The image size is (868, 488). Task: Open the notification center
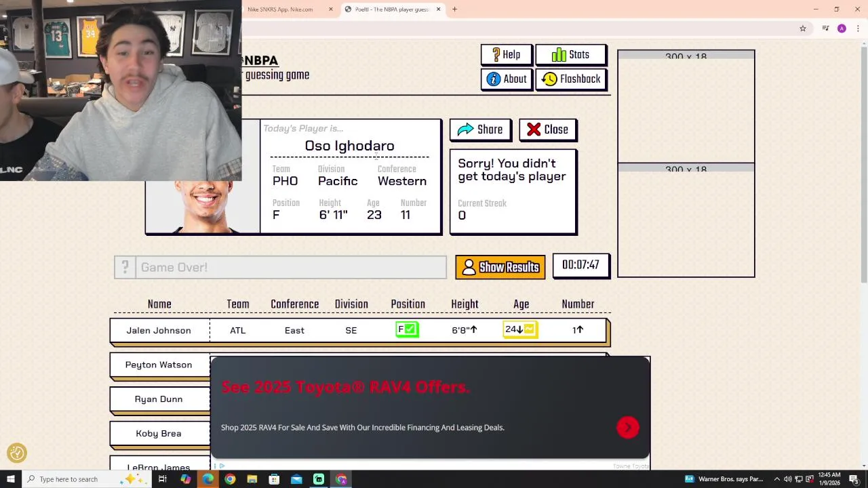pos(854,479)
